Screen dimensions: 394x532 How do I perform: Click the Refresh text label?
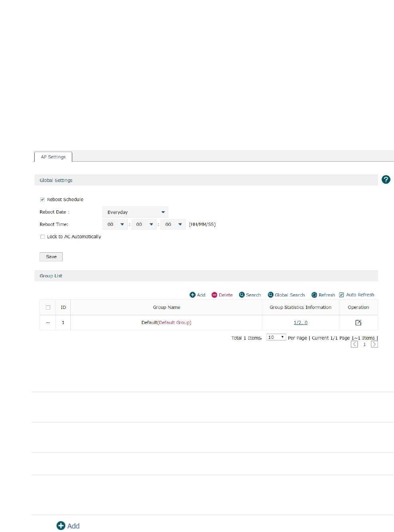click(327, 295)
